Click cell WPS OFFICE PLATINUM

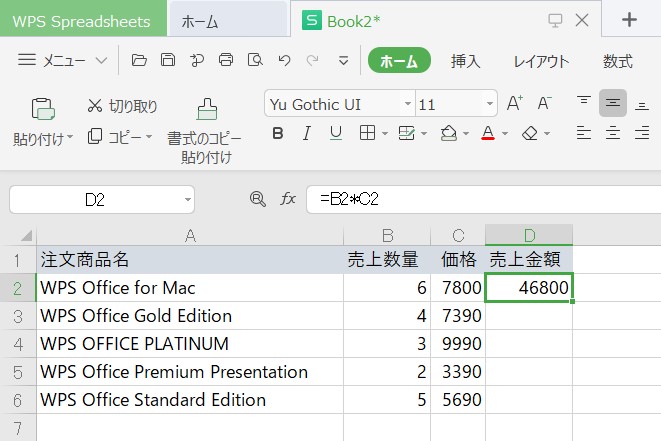pyautogui.click(x=190, y=344)
